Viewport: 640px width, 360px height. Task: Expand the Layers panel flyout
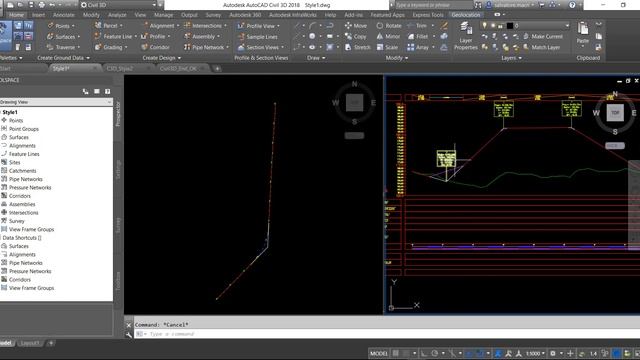[511, 58]
